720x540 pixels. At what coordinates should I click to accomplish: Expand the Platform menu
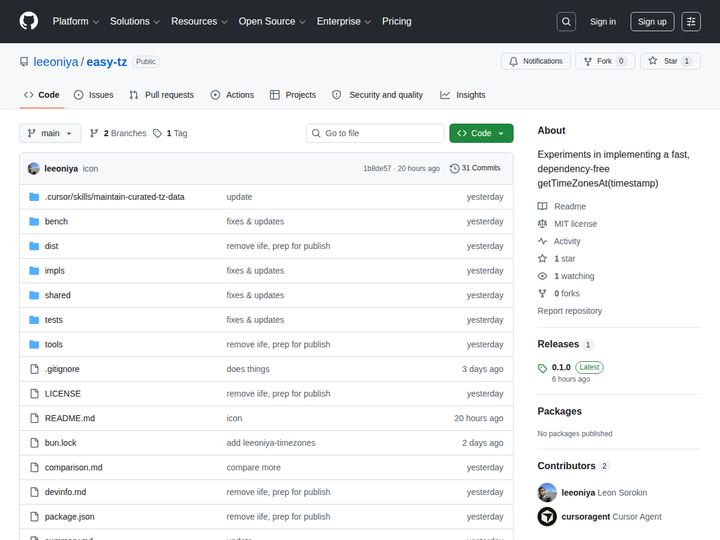coord(76,22)
